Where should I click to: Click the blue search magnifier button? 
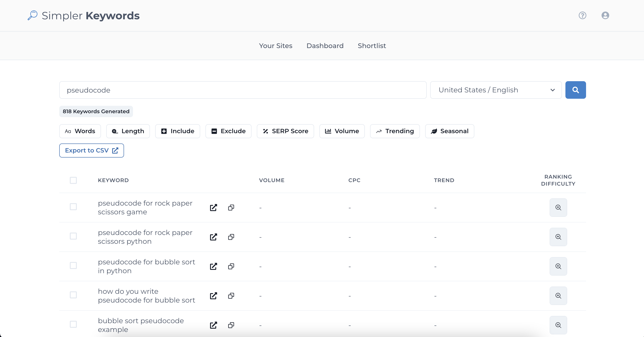pyautogui.click(x=575, y=90)
